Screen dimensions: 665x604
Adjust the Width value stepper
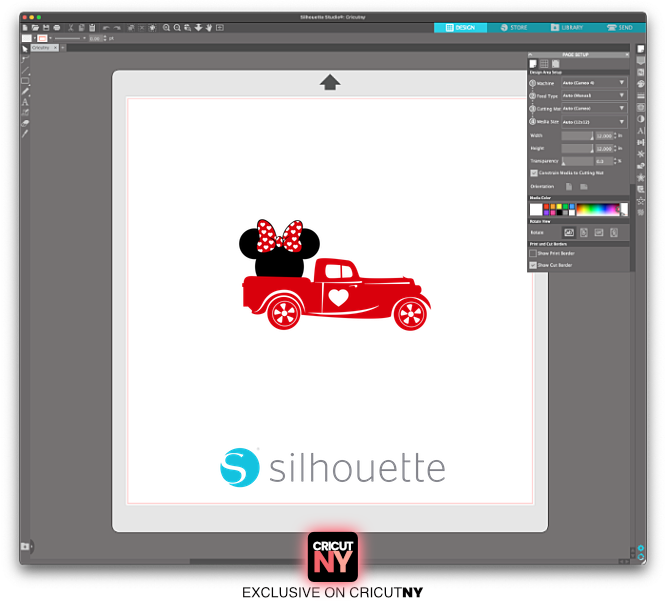pyautogui.click(x=615, y=136)
